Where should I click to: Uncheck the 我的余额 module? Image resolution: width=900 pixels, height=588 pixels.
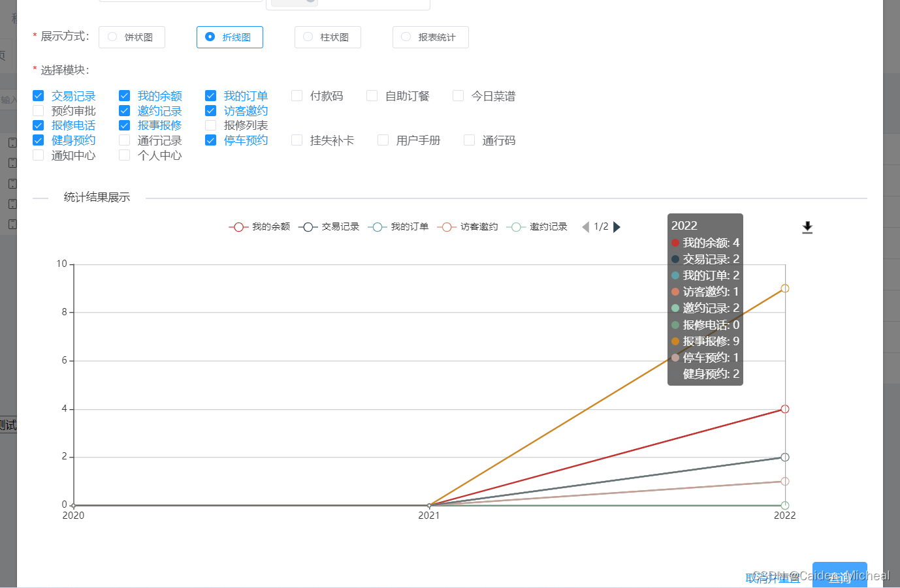point(125,96)
